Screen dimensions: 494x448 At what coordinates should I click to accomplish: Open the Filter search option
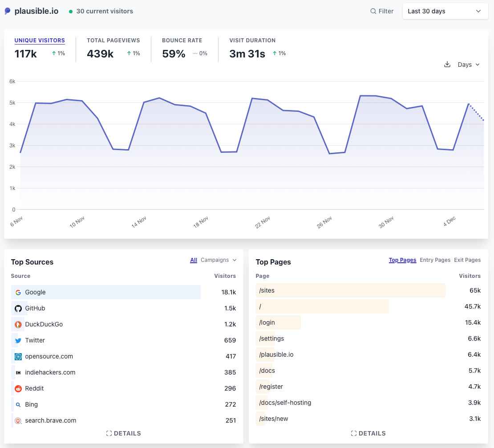382,11
